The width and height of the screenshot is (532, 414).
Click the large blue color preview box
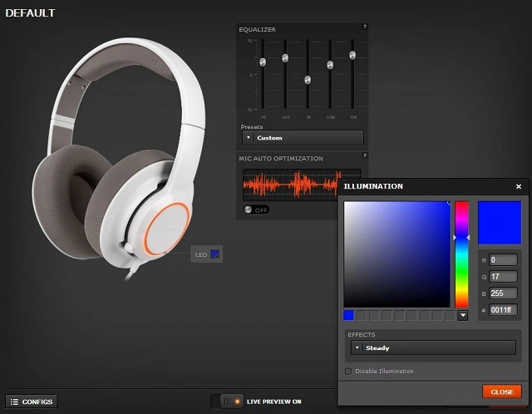tap(500, 222)
